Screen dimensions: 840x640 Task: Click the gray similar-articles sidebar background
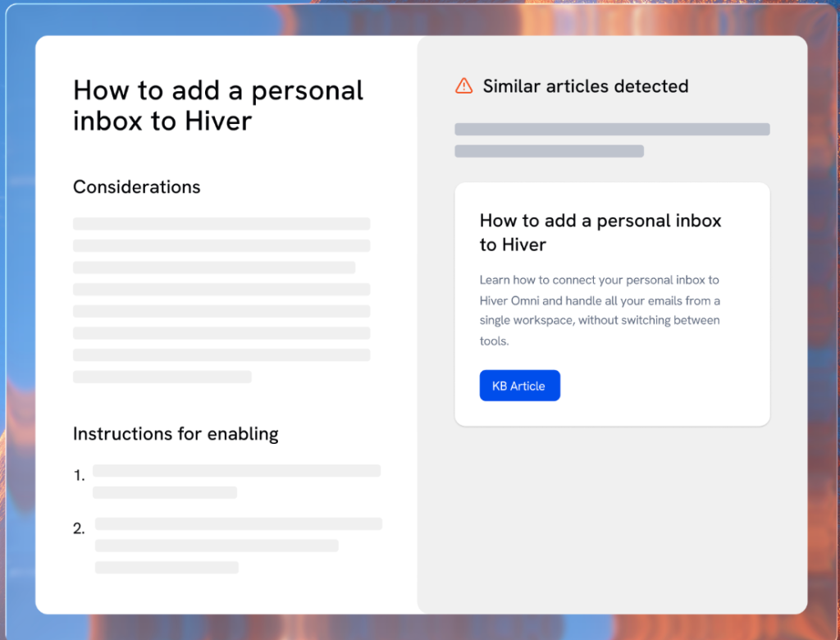612,509
